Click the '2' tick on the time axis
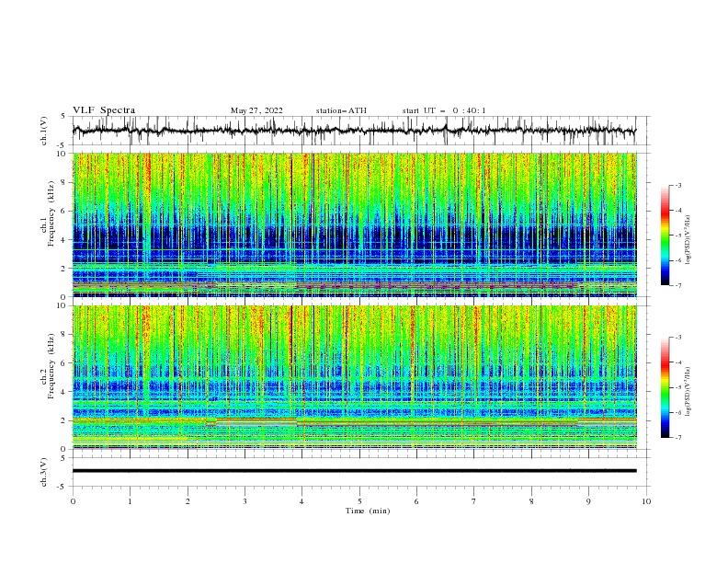 (x=188, y=501)
